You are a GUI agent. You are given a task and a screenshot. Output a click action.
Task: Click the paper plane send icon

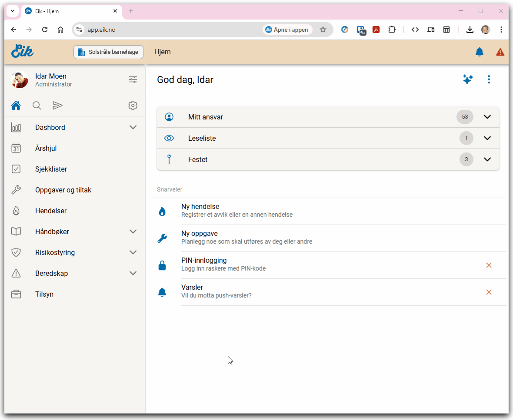pos(57,106)
